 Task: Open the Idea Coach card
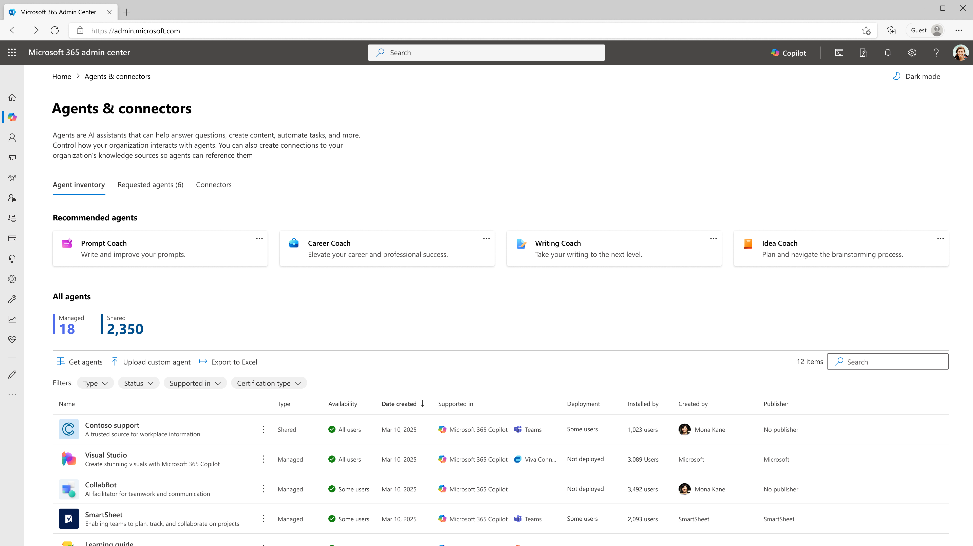click(841, 249)
